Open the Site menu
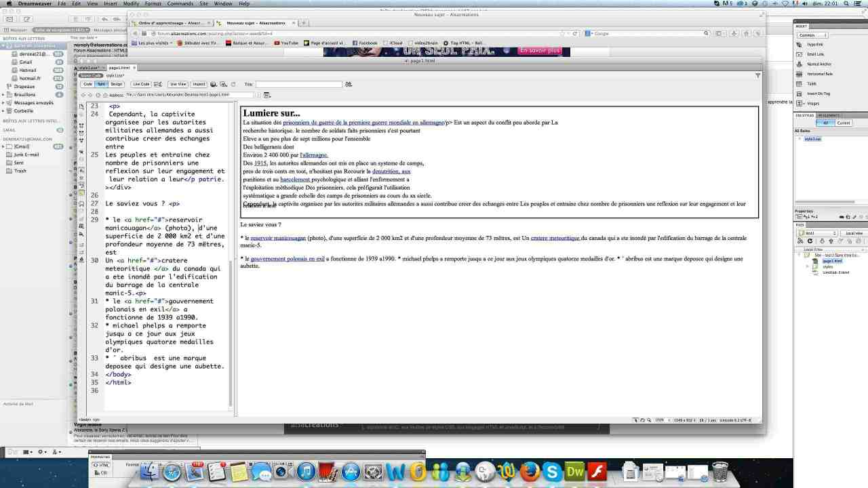The height and width of the screenshot is (488, 868). (203, 3)
